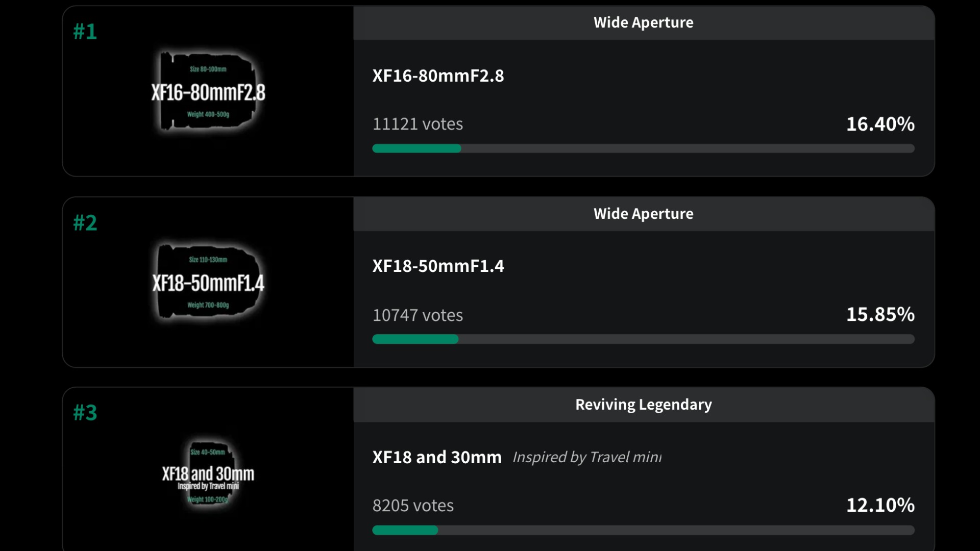Select the second Wide Aperture header above XF18-50mmF1.4

[x=644, y=214]
